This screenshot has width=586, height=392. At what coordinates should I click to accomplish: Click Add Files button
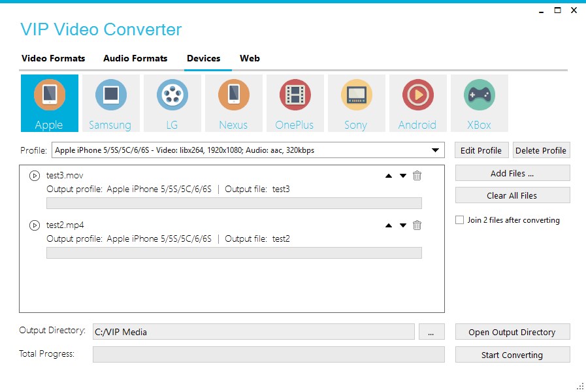tap(512, 173)
